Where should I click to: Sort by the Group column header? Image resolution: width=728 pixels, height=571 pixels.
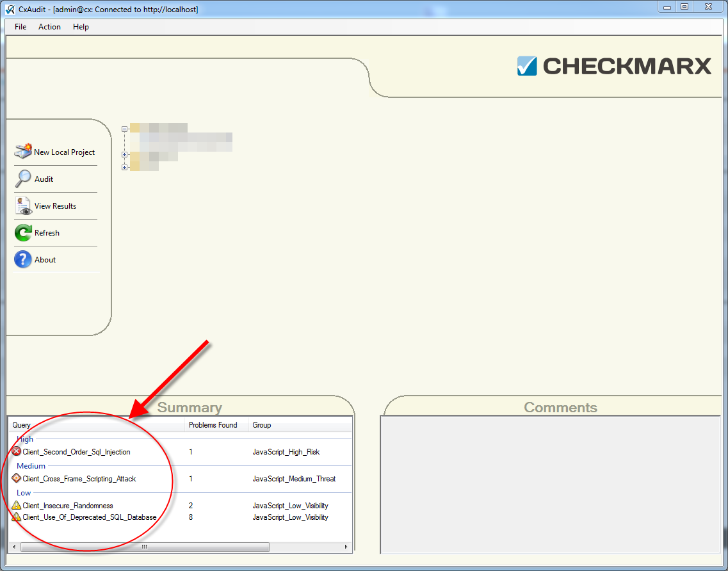[x=300, y=425]
